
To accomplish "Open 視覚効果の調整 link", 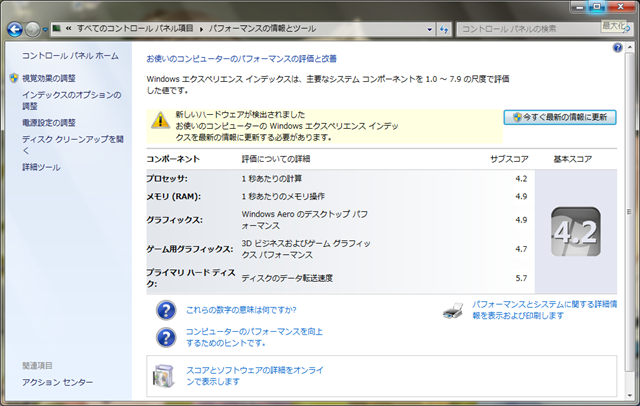I will [49, 78].
